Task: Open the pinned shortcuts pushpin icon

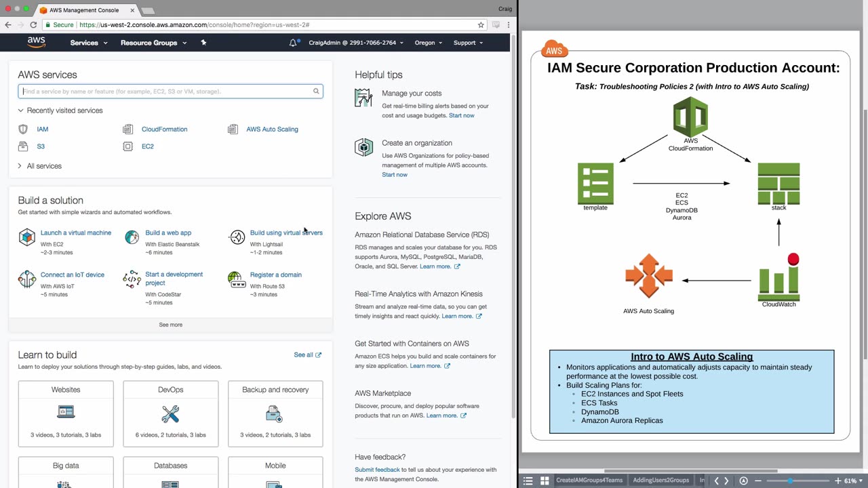Action: [203, 43]
